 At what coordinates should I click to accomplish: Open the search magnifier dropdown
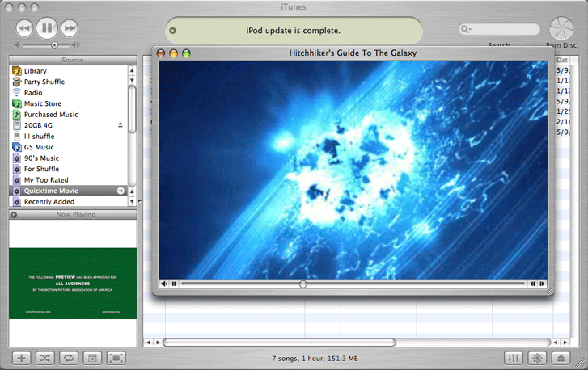tap(466, 29)
